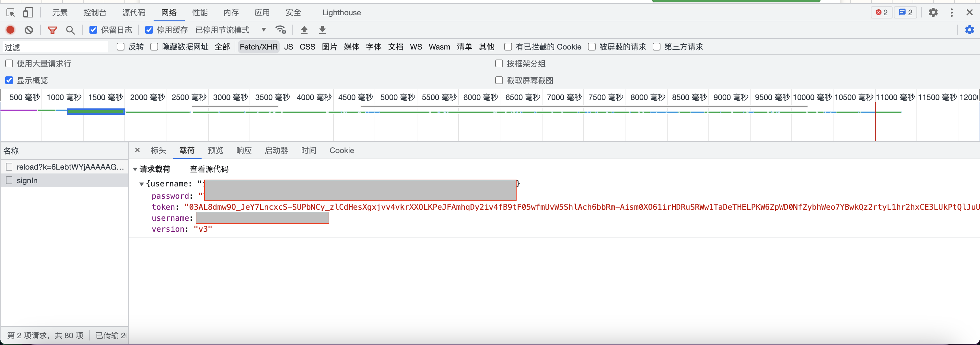Image resolution: width=980 pixels, height=345 pixels.
Task: Switch to the 控制台 panel tab
Action: click(95, 13)
